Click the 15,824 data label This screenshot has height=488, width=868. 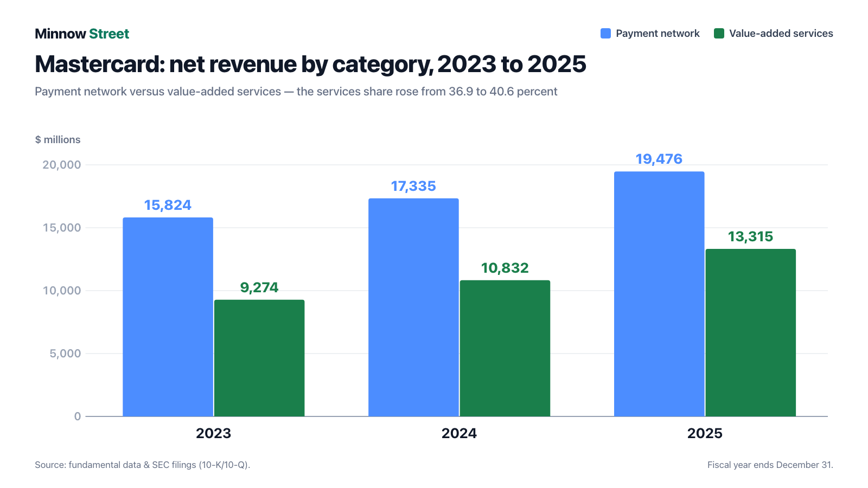coord(168,206)
